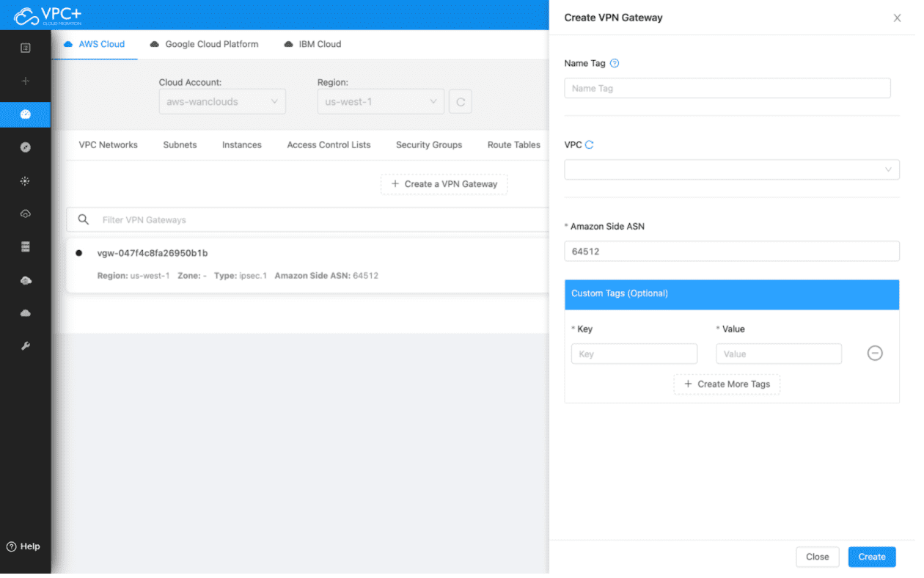924x578 pixels.
Task: Open the Subnets tab
Action: [x=180, y=144]
